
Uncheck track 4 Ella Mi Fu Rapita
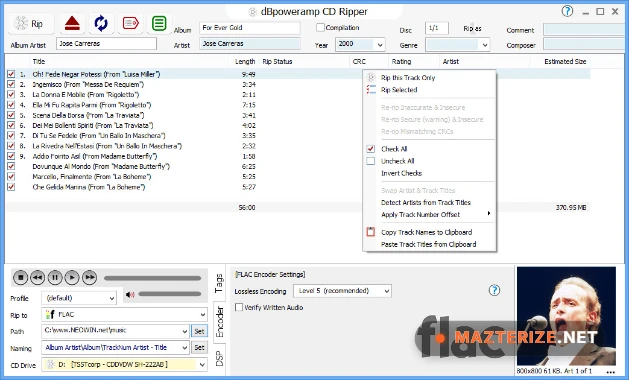(x=11, y=105)
